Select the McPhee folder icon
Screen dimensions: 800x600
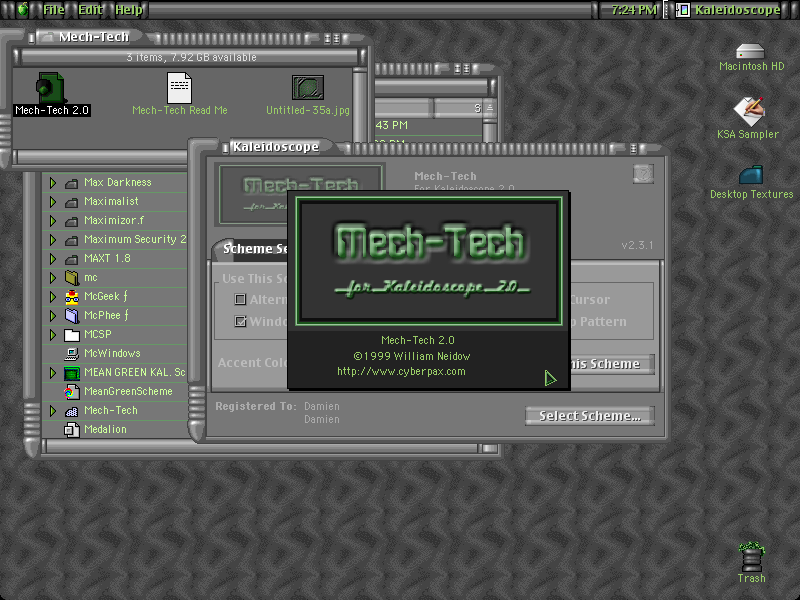72,316
